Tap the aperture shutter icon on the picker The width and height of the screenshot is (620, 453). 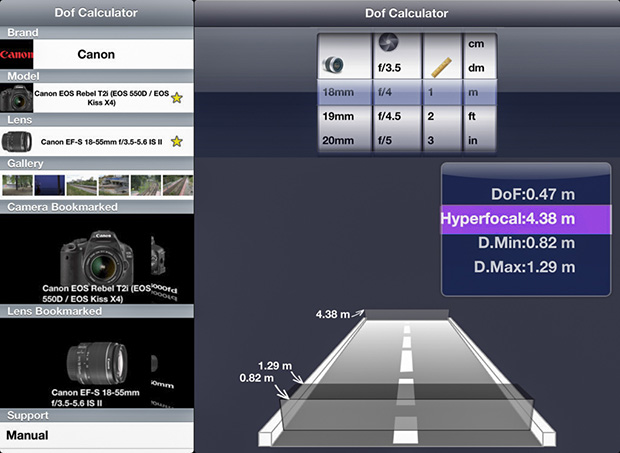(x=388, y=42)
